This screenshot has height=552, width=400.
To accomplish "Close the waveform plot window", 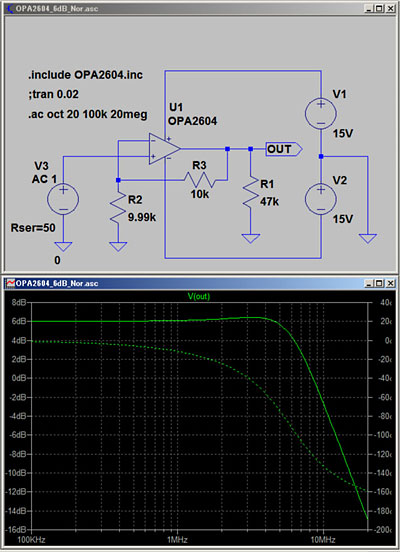I will pyautogui.click(x=390, y=283).
